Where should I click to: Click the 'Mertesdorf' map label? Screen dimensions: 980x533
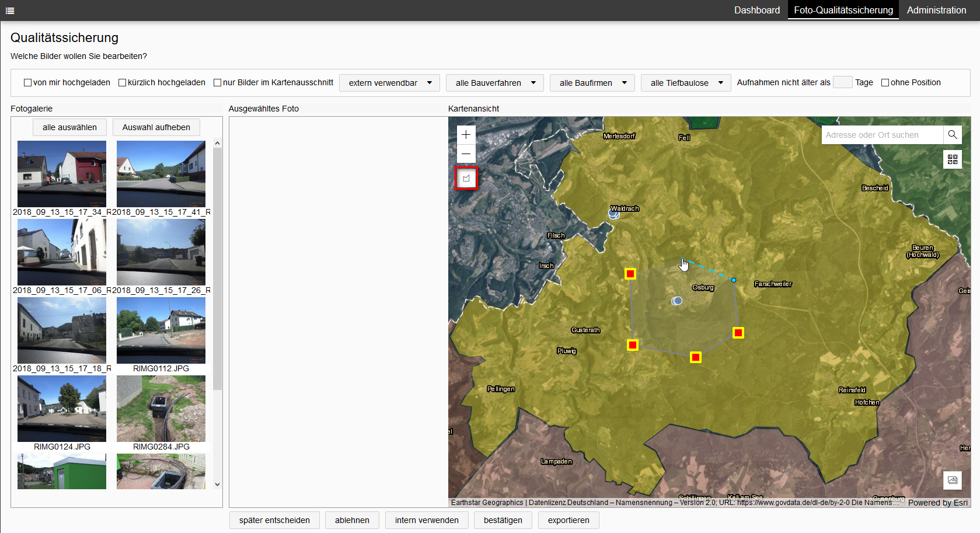point(619,136)
